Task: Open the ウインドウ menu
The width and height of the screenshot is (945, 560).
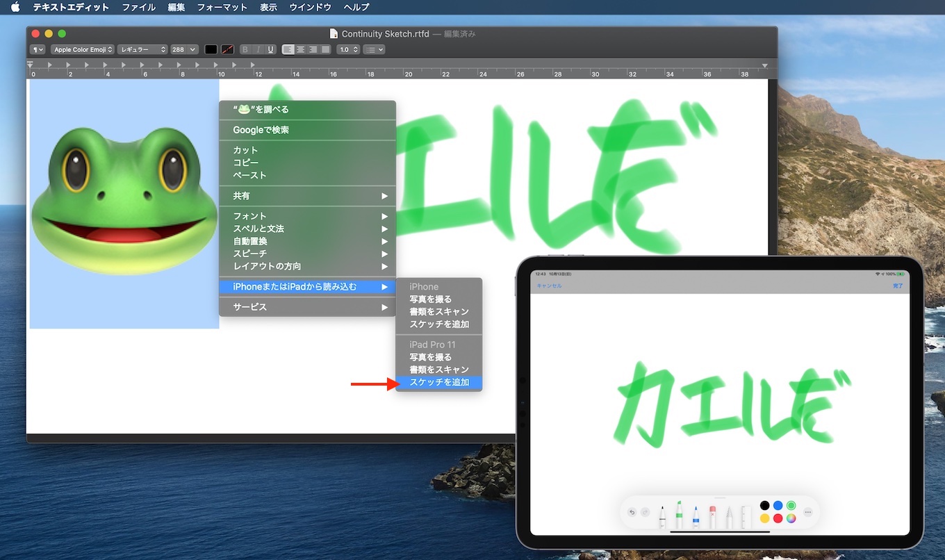Action: tap(310, 7)
